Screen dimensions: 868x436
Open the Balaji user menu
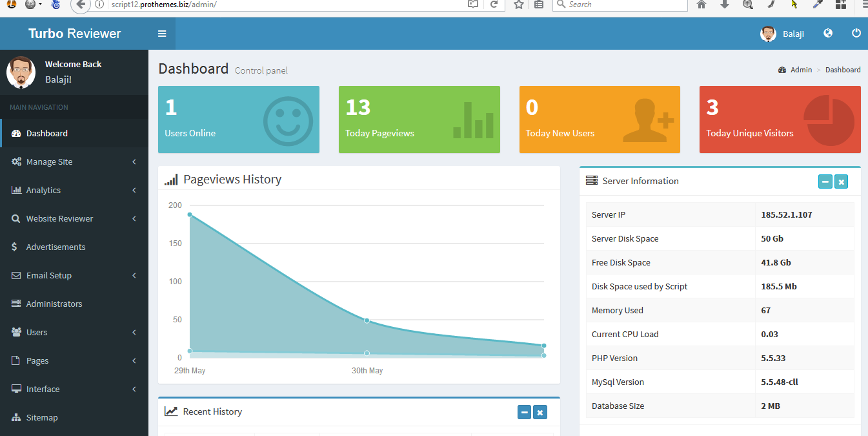(782, 34)
